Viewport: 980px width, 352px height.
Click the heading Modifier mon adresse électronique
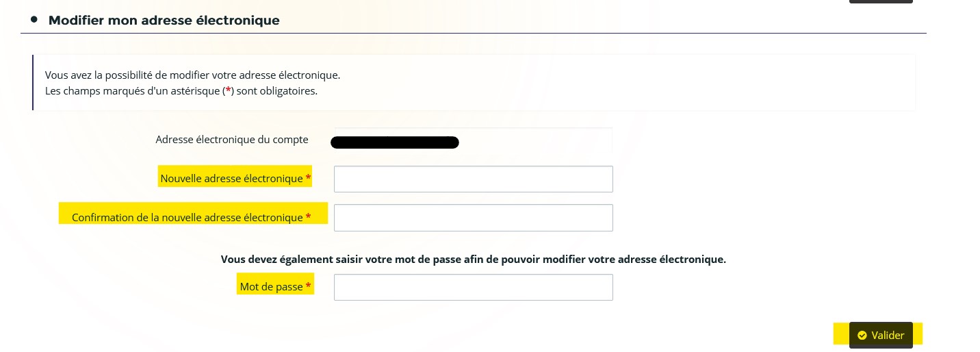click(164, 21)
